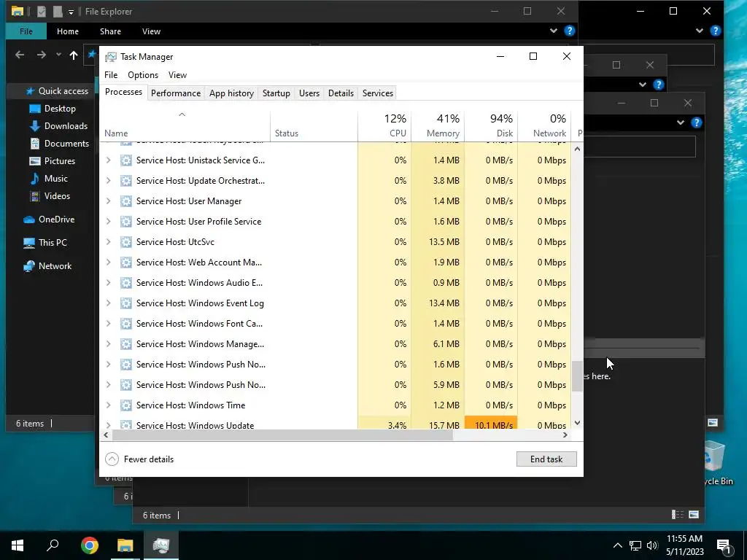
Task: Open View tab in File Explorer ribbon
Action: point(151,31)
